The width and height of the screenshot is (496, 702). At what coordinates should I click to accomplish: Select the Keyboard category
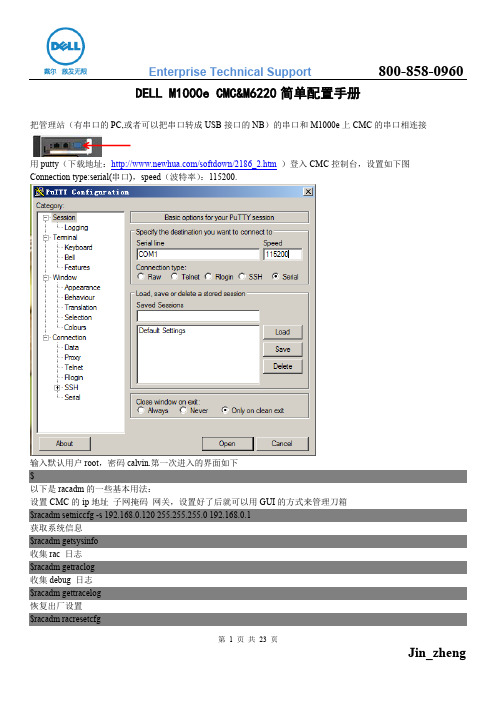click(78, 247)
